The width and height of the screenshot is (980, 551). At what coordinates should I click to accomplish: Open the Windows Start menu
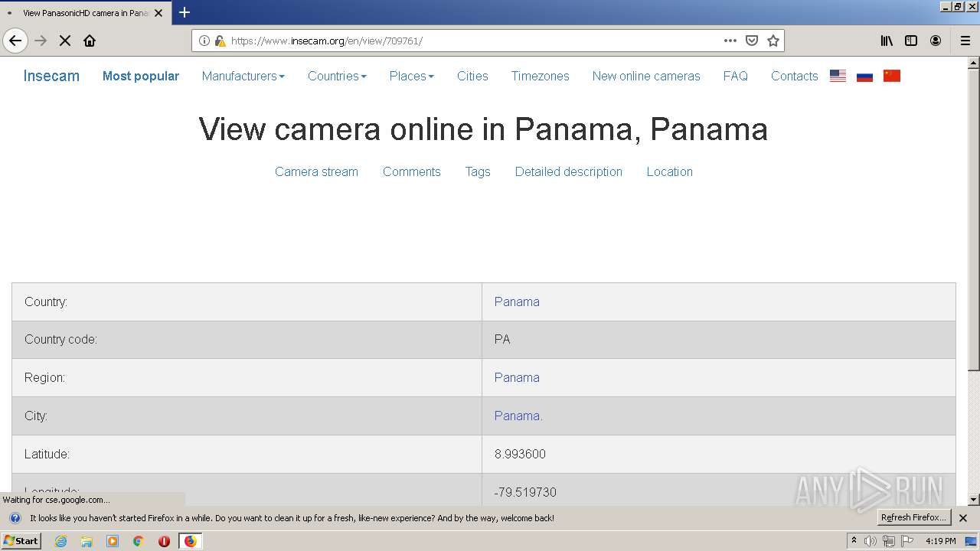[21, 541]
